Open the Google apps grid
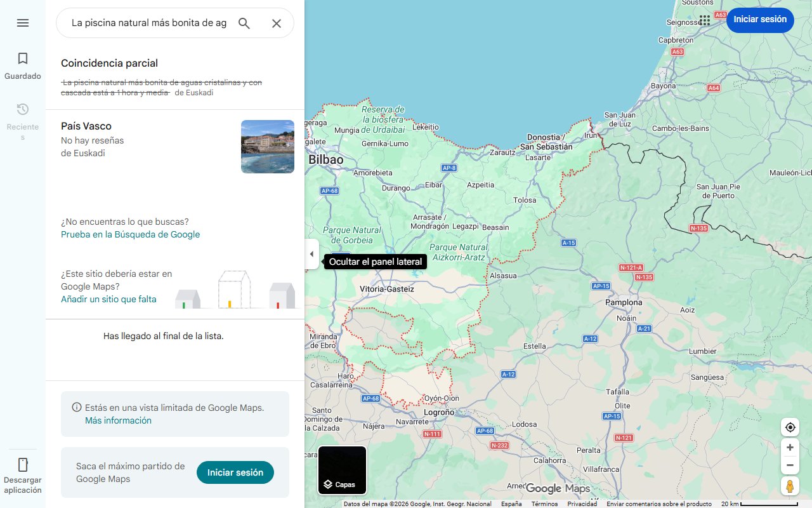Screen dimensions: 812x508 [705, 20]
